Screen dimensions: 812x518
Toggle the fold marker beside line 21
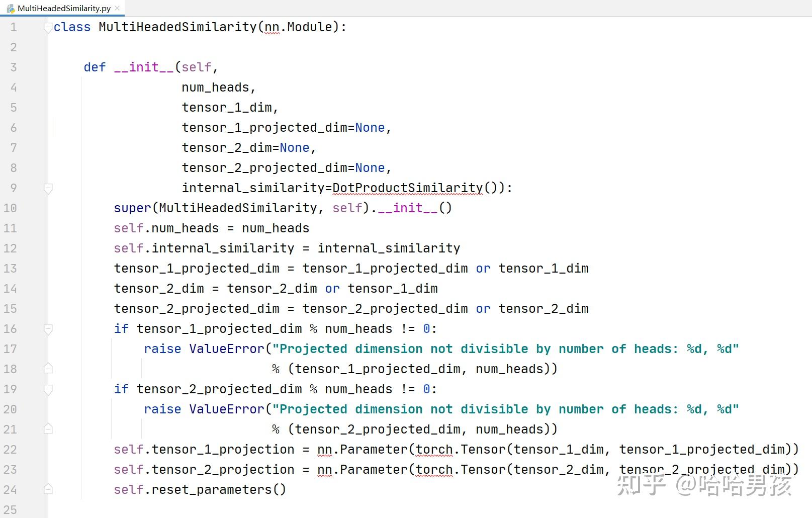point(48,429)
